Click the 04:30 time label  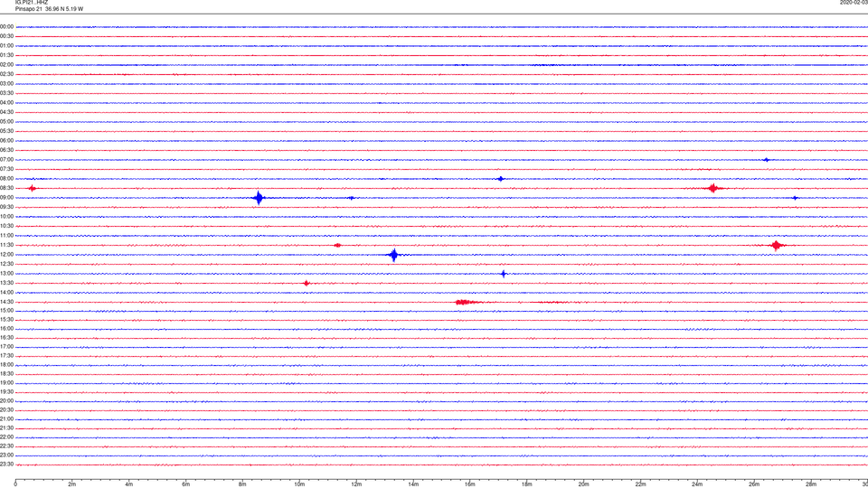coord(6,112)
